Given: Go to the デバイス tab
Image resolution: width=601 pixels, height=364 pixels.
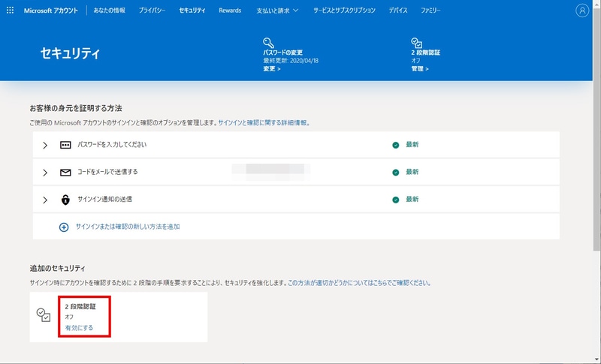Looking at the screenshot, I should [x=398, y=11].
